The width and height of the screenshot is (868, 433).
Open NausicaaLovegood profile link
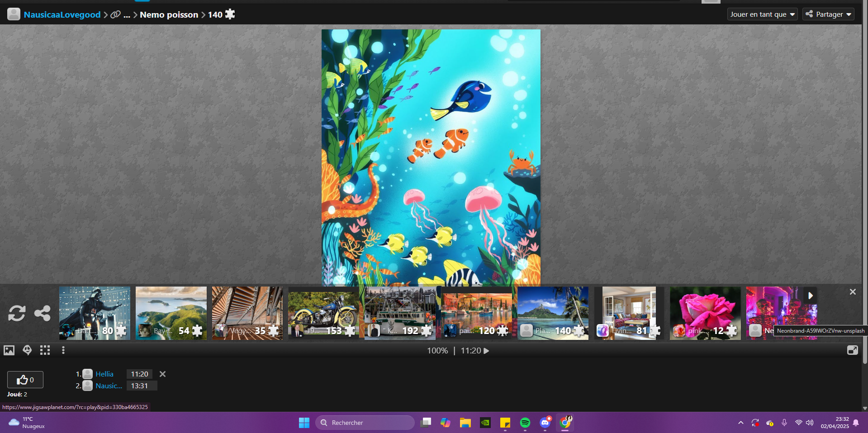[x=62, y=14]
